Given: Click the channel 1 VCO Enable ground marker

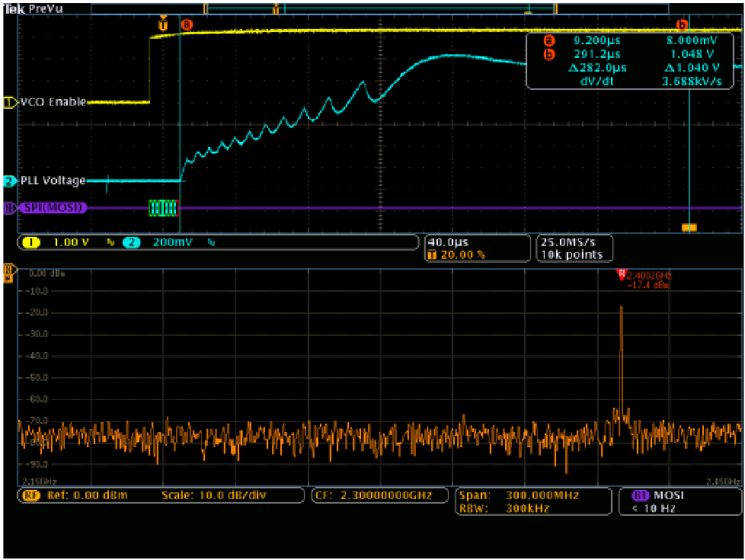Looking at the screenshot, I should point(10,101).
